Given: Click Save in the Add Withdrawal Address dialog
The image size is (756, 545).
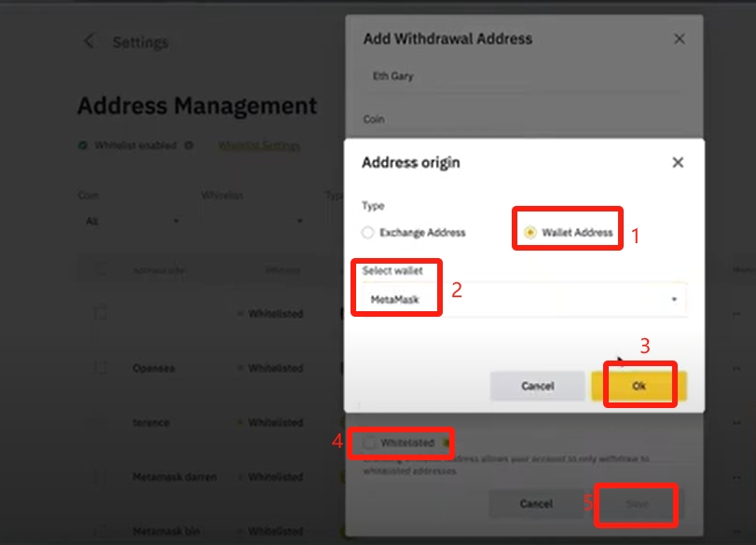Looking at the screenshot, I should click(x=638, y=504).
